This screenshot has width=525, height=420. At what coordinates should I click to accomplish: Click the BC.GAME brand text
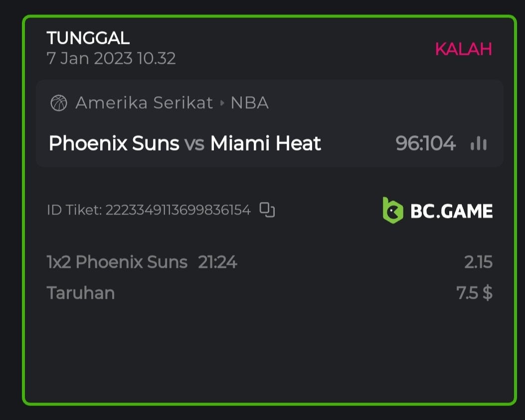[451, 211]
